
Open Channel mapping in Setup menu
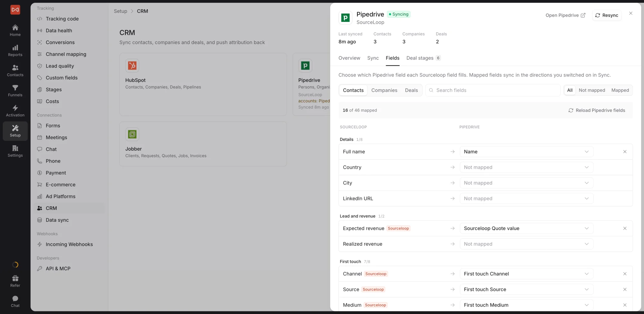[66, 54]
